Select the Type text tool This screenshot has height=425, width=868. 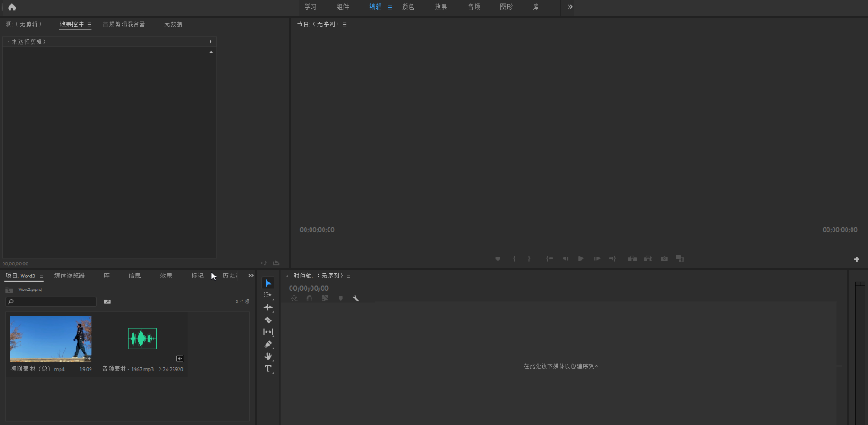click(x=267, y=369)
